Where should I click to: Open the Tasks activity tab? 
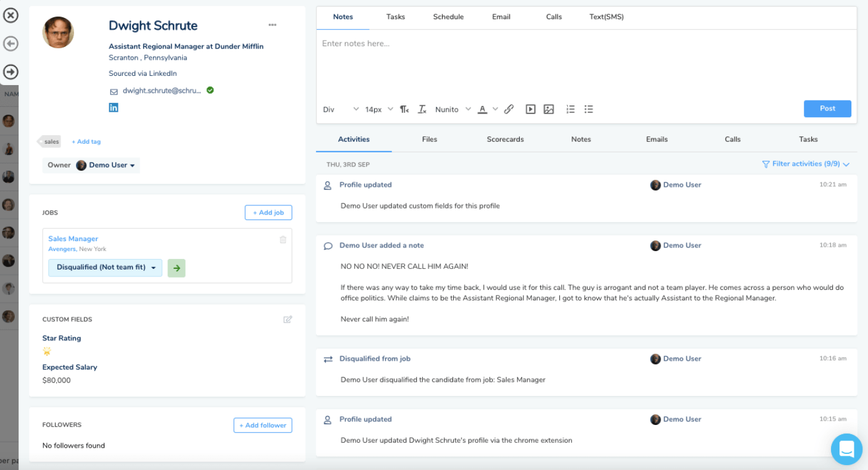click(x=808, y=139)
